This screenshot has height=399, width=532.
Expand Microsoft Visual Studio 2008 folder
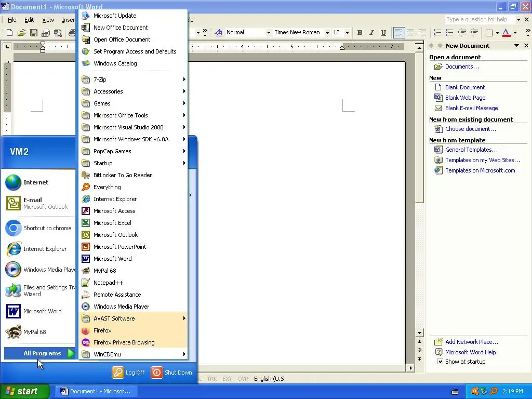click(x=133, y=127)
